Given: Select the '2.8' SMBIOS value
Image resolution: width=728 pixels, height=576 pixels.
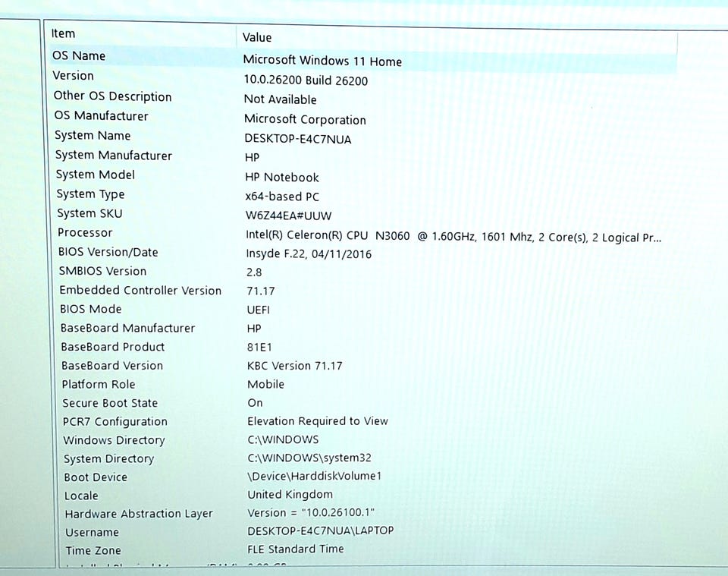Looking at the screenshot, I should coord(254,272).
